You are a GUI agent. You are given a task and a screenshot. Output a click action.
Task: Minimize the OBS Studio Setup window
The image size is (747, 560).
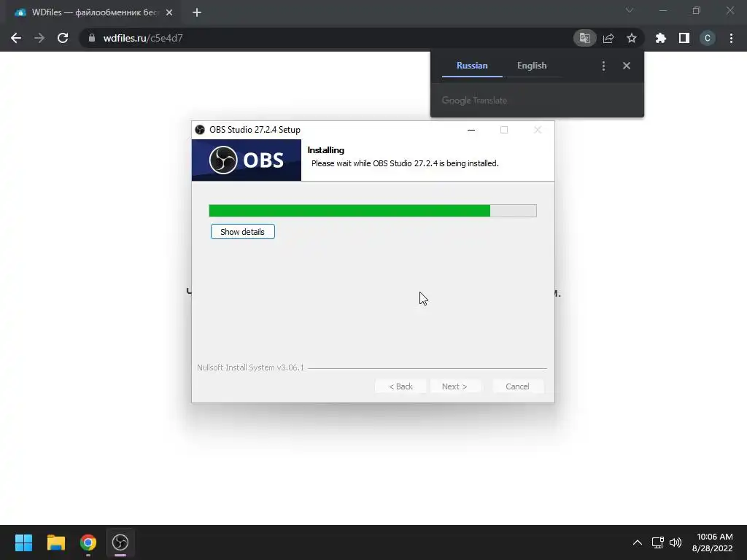(x=471, y=130)
